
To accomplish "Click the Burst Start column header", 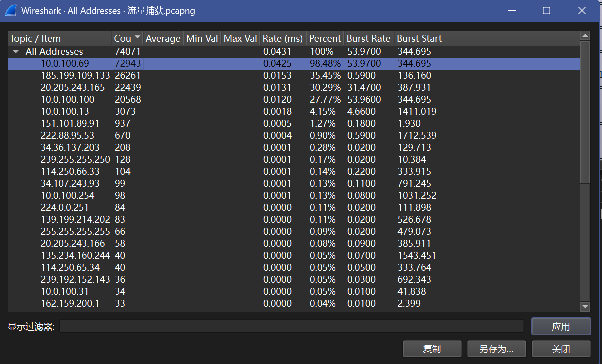I will point(419,38).
